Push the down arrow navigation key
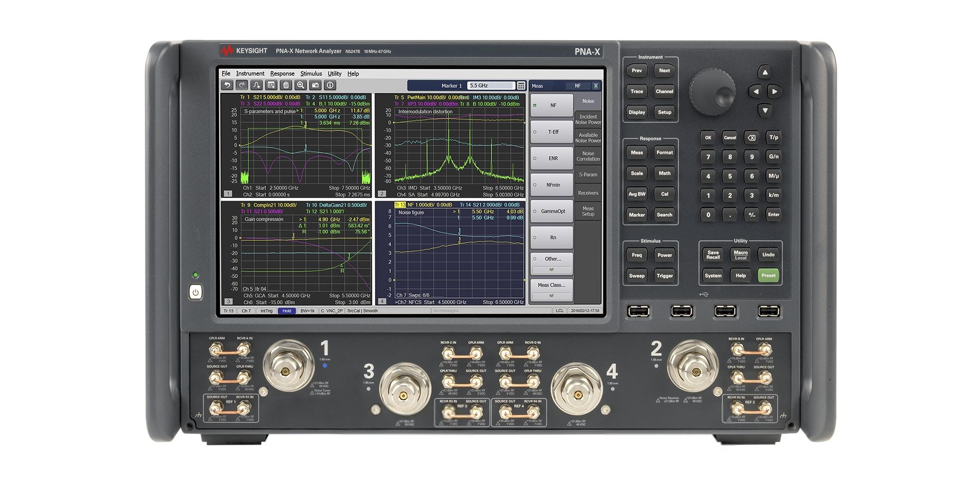The height and width of the screenshot is (480, 980). click(765, 110)
